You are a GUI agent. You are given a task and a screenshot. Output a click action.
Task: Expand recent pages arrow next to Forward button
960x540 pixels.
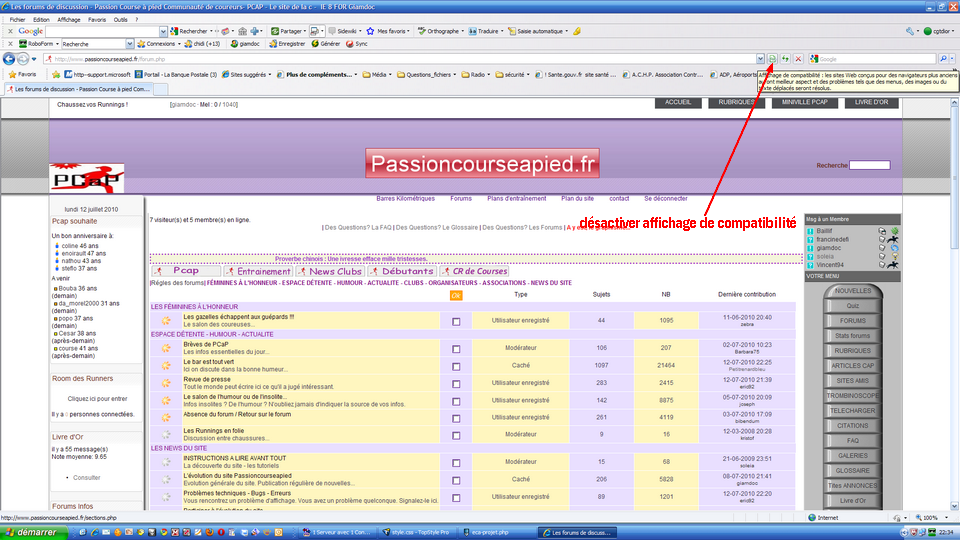pyautogui.click(x=34, y=59)
